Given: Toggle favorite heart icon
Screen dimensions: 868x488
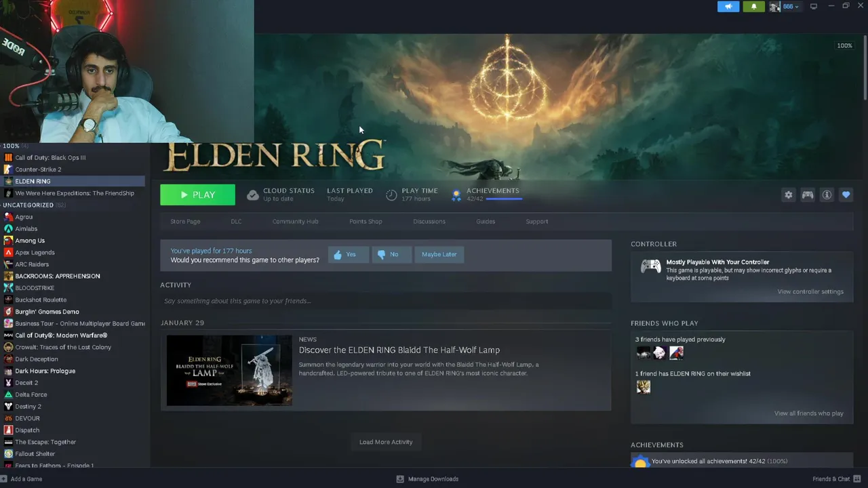Looking at the screenshot, I should [846, 195].
